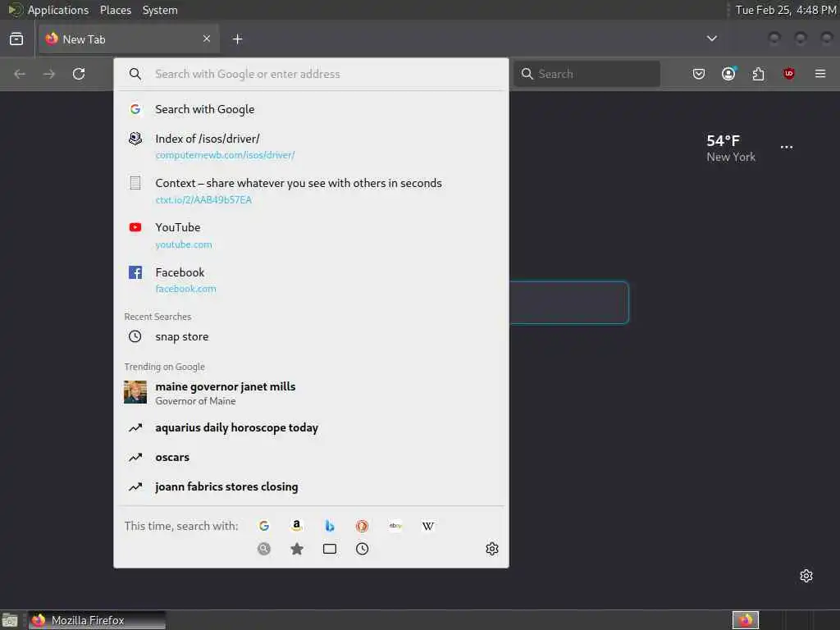Click computernewb.com/isos/driver/ URL text
The width and height of the screenshot is (840, 630).
tap(225, 155)
